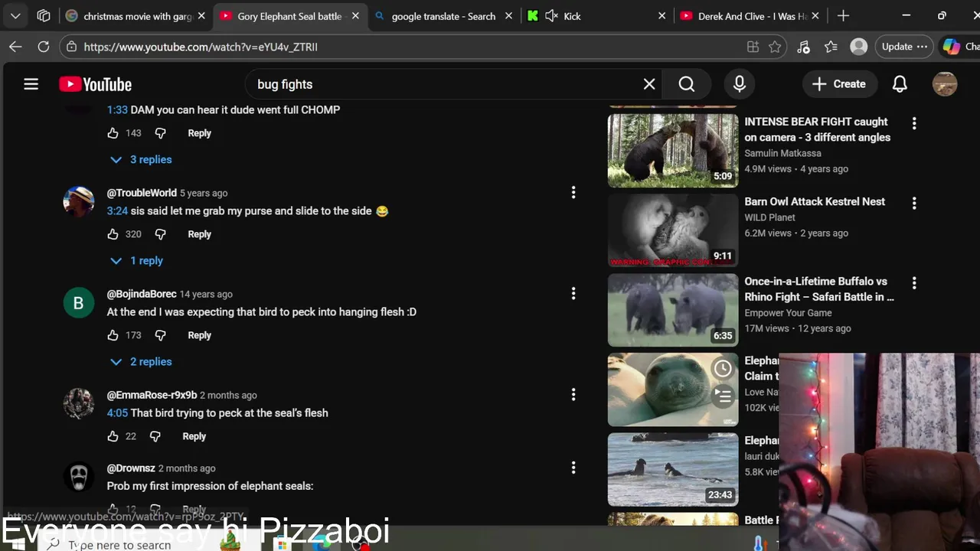The height and width of the screenshot is (551, 980).
Task: Jump to 3:24 timestamp link
Action: (117, 210)
